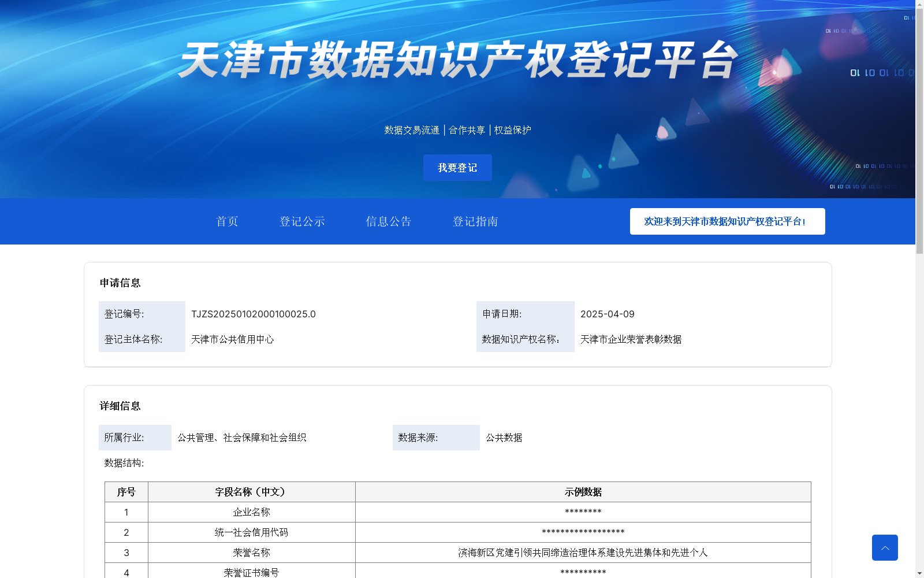Click sample data cell 滨海新区党建引领共同缔造治理体系

[583, 553]
